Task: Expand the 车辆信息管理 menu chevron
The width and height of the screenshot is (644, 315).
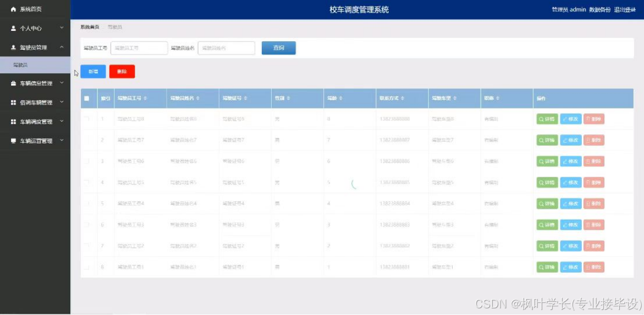Action: point(62,83)
